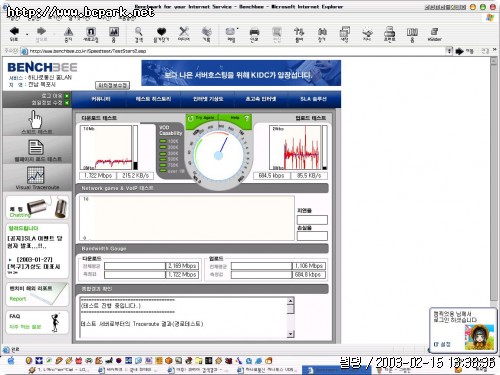Click the Go arrow next to address bar
This screenshot has width=500, height=375.
tap(460, 51)
